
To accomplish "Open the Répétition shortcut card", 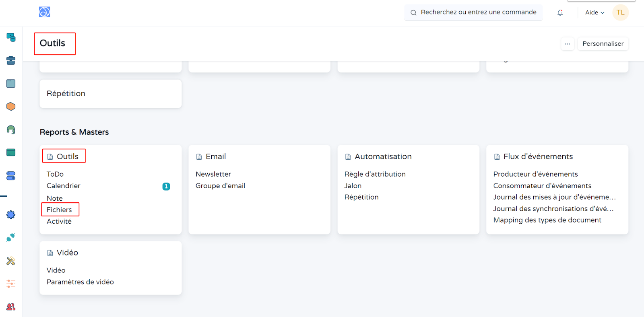I will point(110,94).
